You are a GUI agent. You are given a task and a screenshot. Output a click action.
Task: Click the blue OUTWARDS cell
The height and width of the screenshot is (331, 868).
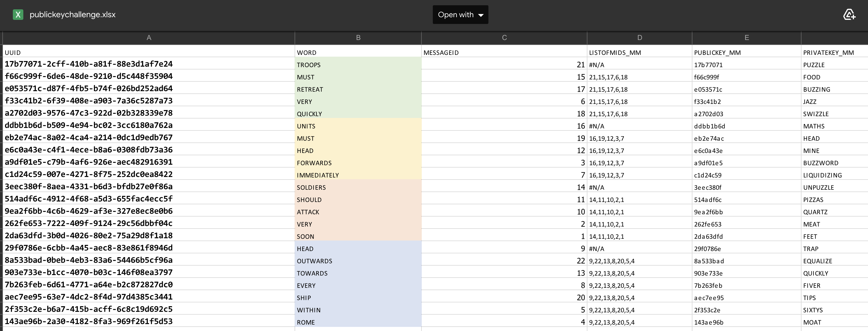point(358,261)
